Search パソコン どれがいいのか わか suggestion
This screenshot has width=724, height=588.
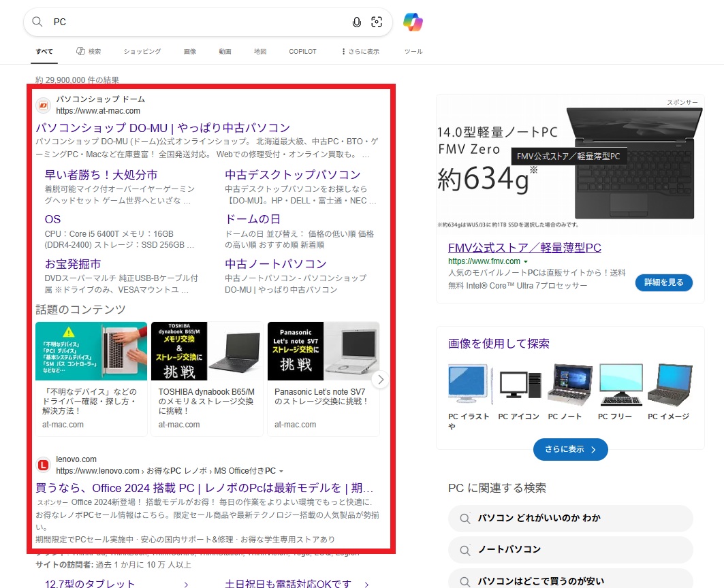tap(570, 519)
